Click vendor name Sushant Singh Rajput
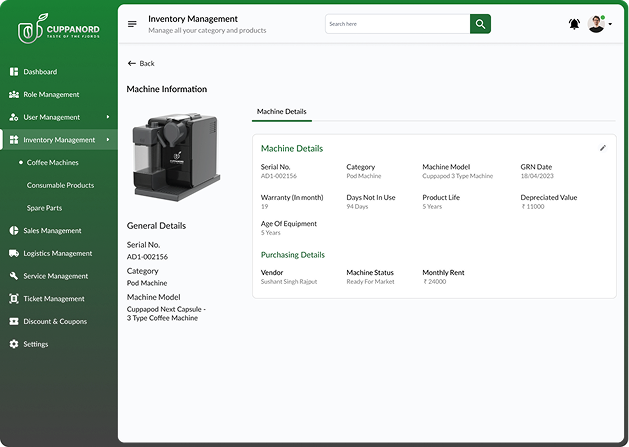Screen dimensions: 629x447 [289, 282]
